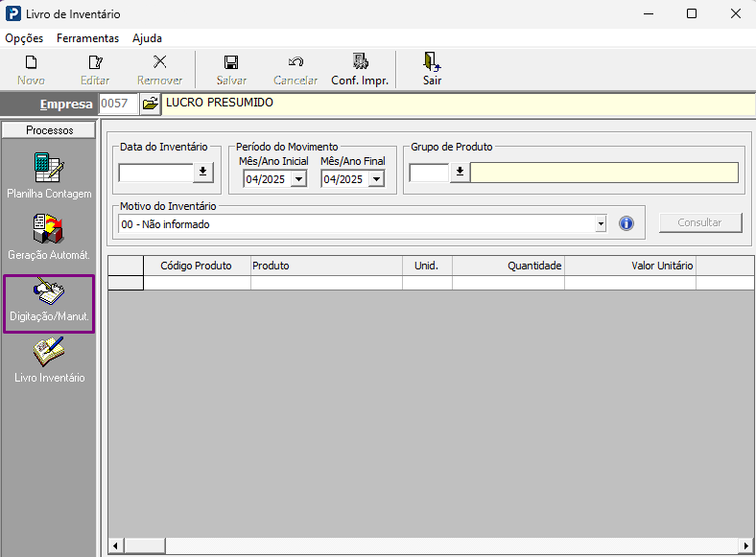Click the Editar toolbar icon
The height and width of the screenshot is (557, 756).
pyautogui.click(x=95, y=62)
